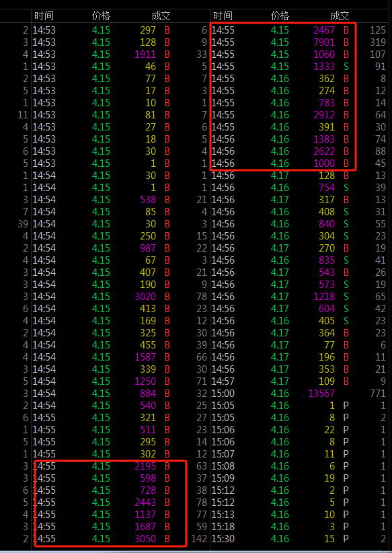Select the 15:18 trade row
This screenshot has width=392, height=553.
[299, 527]
